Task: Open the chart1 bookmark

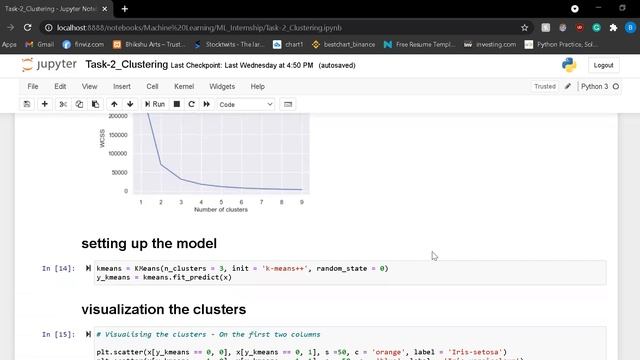Action: coord(288,44)
